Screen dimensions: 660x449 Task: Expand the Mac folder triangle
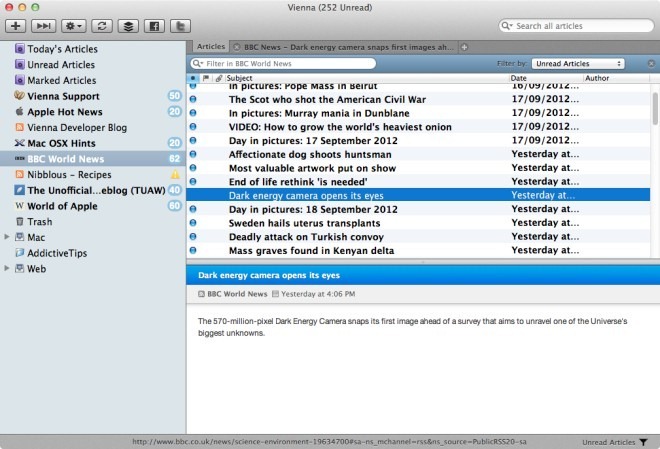click(x=7, y=237)
